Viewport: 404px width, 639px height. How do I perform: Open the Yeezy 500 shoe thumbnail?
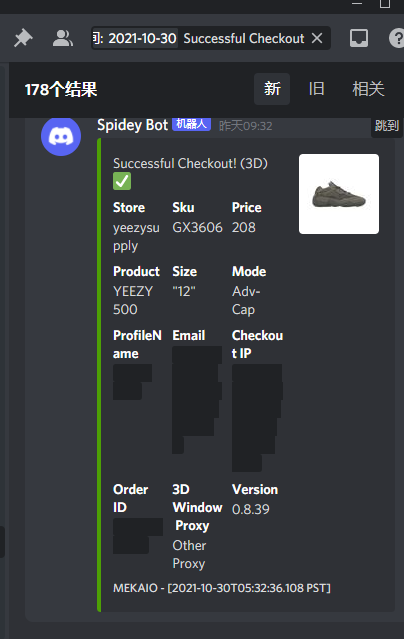tap(339, 194)
